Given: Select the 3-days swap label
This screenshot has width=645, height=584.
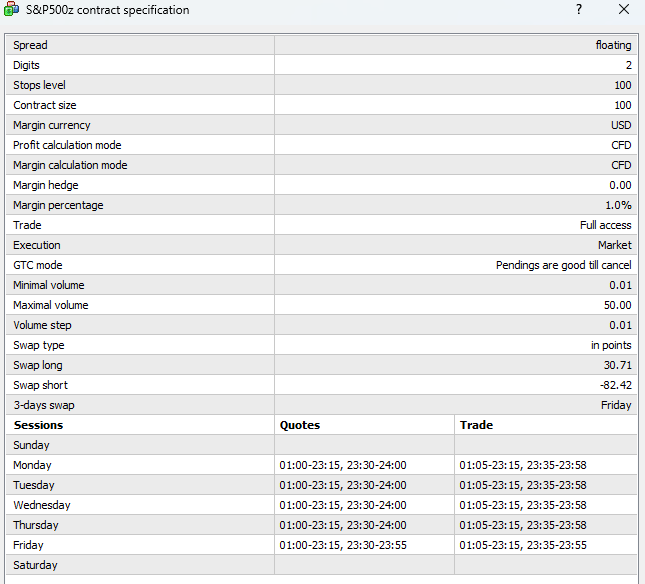Looking at the screenshot, I should coord(44,406).
